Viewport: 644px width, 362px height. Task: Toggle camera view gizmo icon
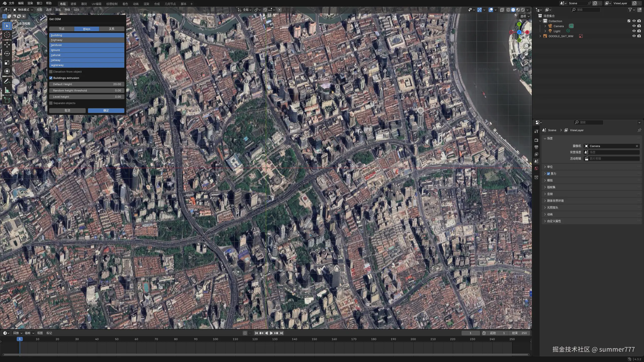point(526,61)
